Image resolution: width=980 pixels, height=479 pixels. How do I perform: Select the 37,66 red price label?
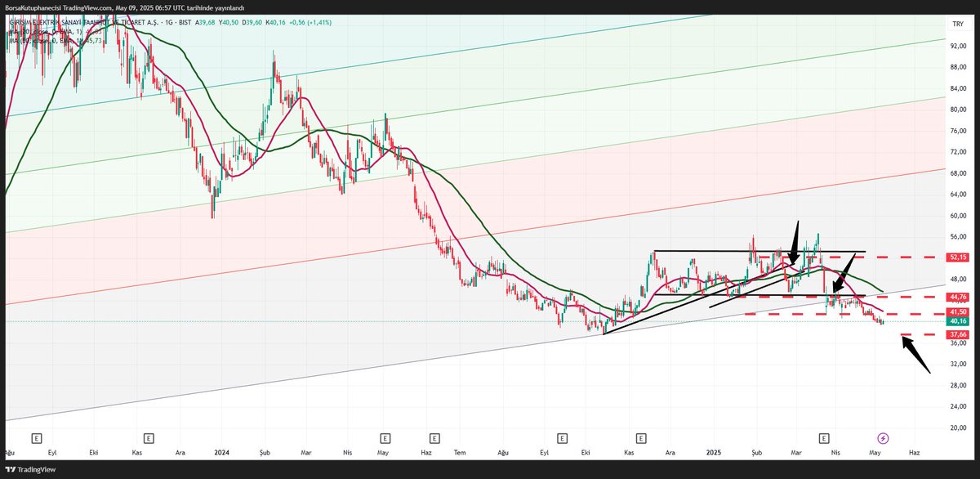click(958, 334)
